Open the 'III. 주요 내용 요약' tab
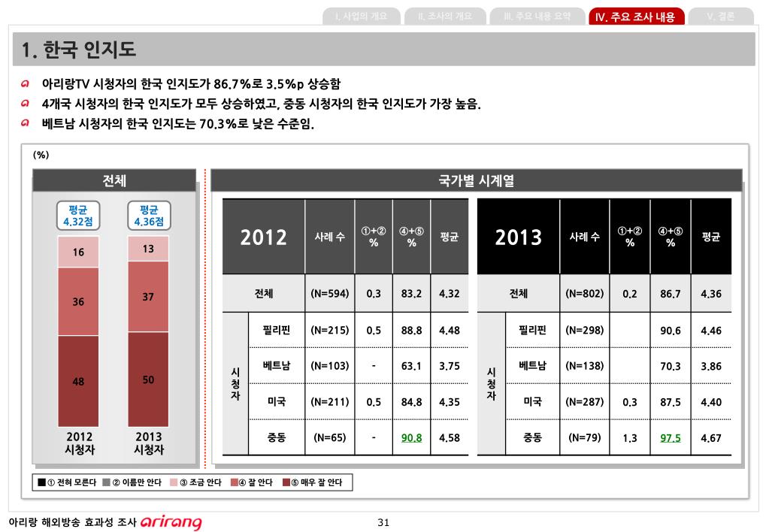769x532 pixels. (537, 17)
